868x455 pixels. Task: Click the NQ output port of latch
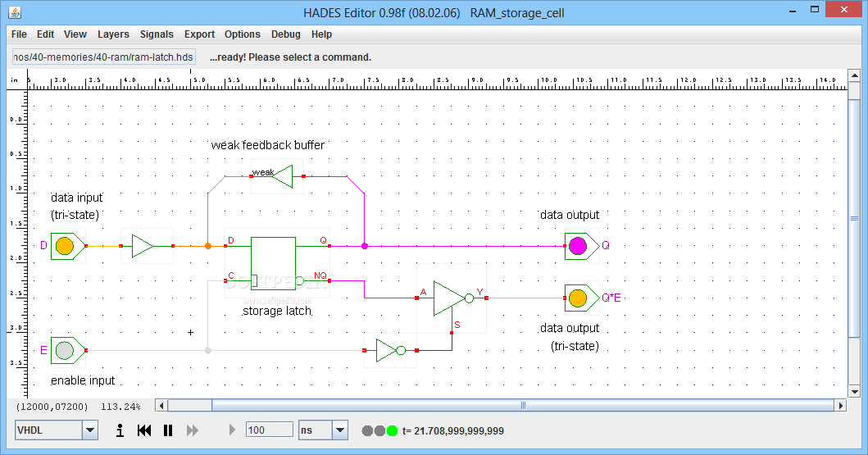click(329, 280)
